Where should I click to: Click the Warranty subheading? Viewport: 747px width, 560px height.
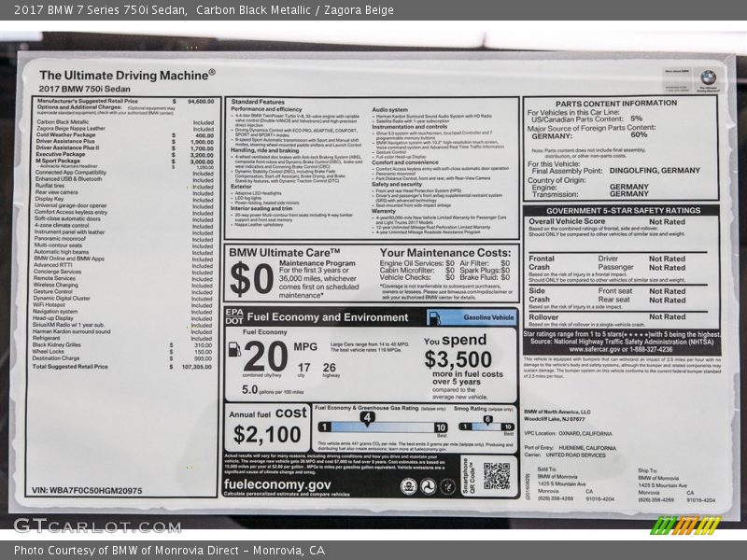384,211
